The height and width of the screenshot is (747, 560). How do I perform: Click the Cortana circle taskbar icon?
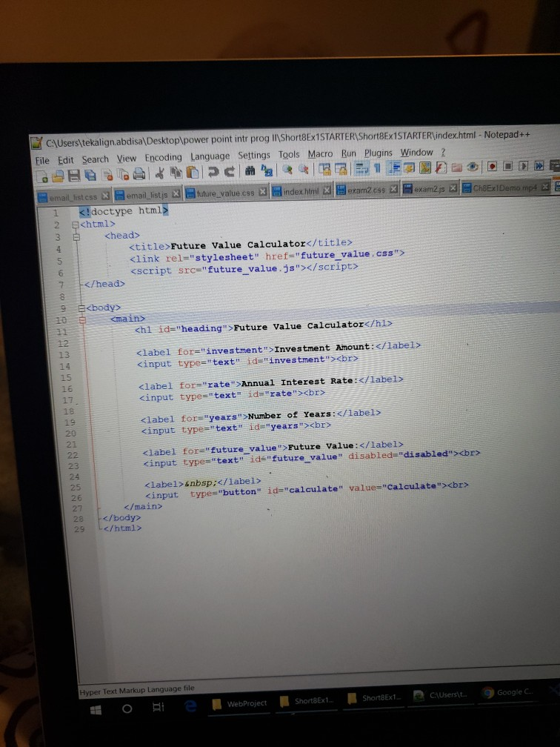(127, 708)
